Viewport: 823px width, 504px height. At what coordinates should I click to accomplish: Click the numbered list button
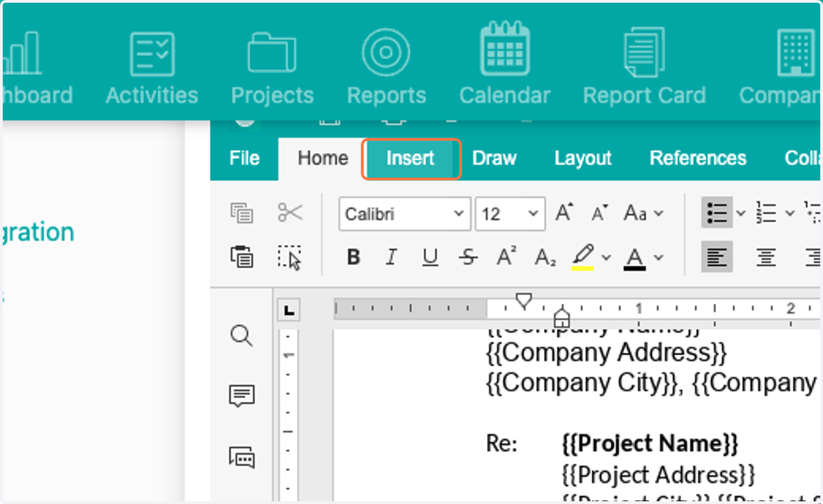pos(766,213)
